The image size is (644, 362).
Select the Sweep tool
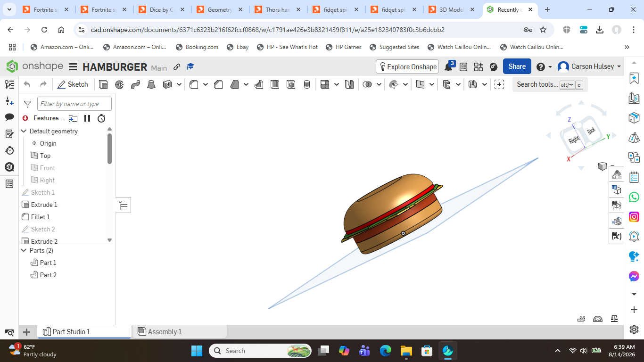(x=135, y=84)
